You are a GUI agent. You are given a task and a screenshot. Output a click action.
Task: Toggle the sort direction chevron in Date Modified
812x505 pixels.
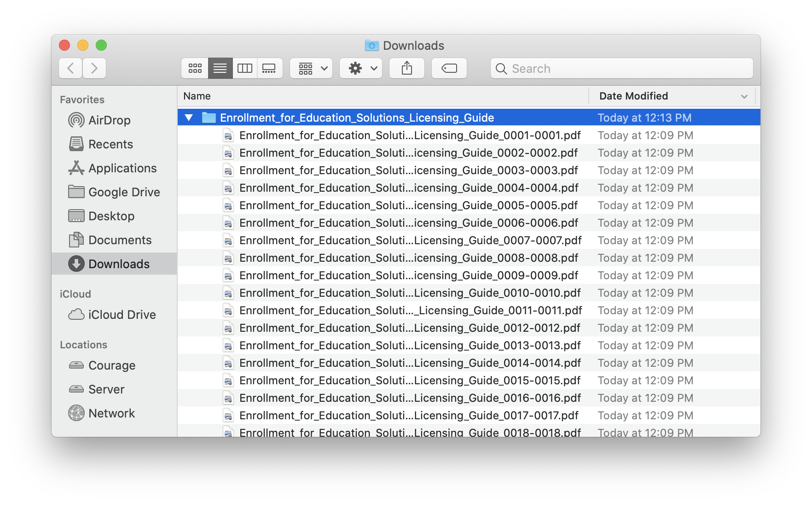[x=744, y=96]
